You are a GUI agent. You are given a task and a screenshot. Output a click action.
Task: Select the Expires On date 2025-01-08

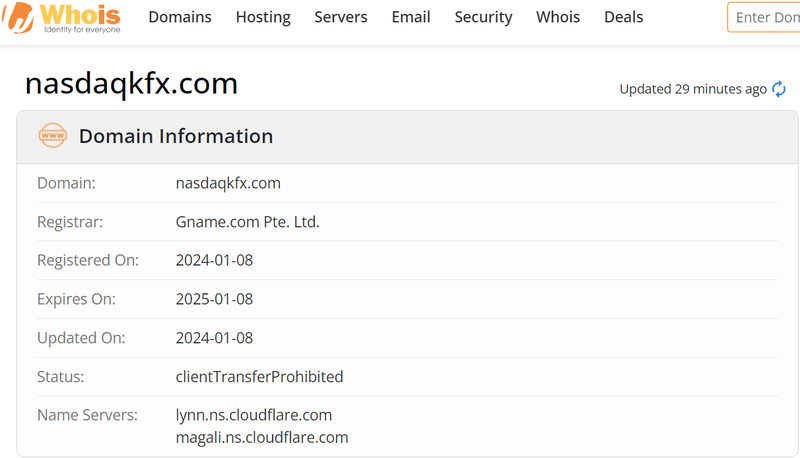pyautogui.click(x=214, y=299)
